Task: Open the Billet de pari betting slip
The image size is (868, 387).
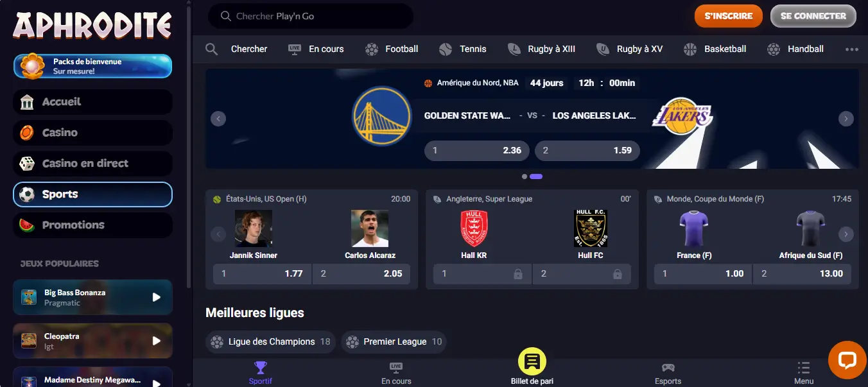Action: pos(532,368)
